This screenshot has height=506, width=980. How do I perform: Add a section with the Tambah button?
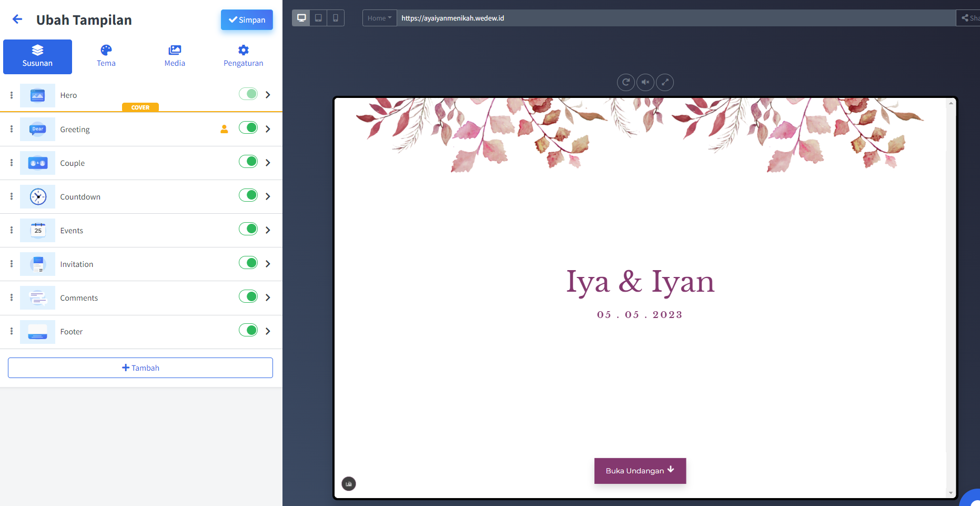(x=140, y=368)
